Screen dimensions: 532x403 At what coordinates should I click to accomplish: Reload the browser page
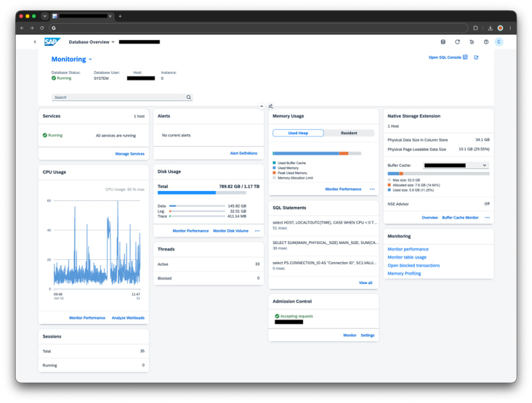(x=42, y=28)
